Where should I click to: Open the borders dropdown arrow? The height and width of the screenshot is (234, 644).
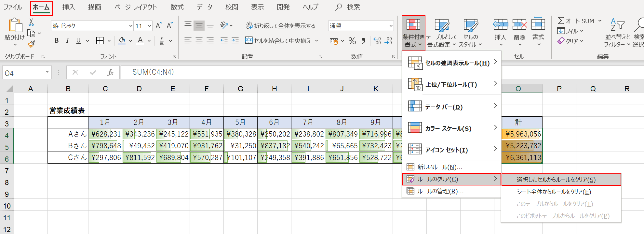tap(109, 41)
